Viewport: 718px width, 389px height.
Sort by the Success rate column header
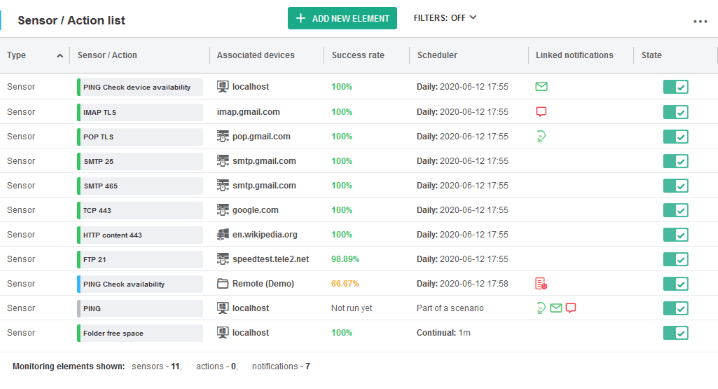coord(358,55)
